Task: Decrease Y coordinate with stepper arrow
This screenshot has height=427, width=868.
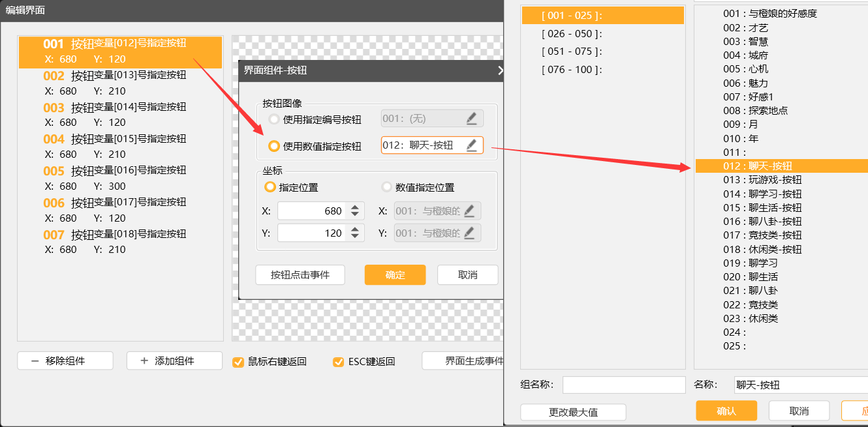Action: pyautogui.click(x=354, y=237)
